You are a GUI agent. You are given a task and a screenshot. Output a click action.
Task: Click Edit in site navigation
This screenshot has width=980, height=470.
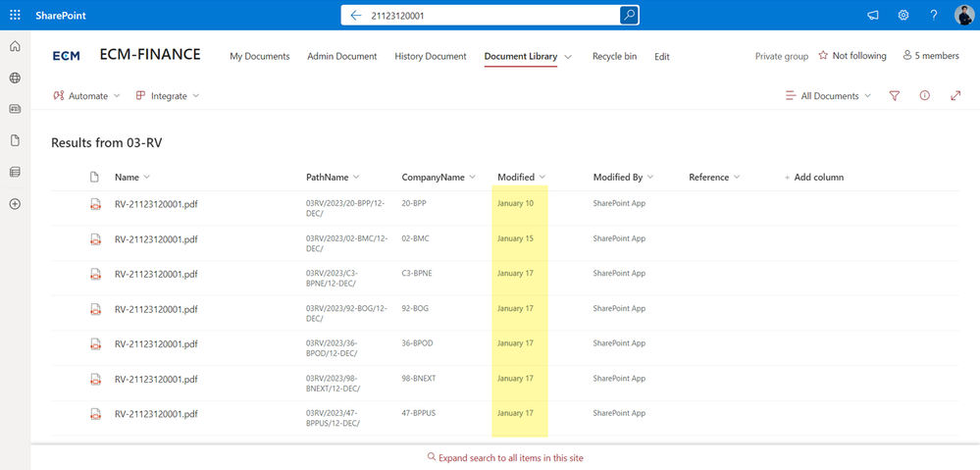point(662,56)
